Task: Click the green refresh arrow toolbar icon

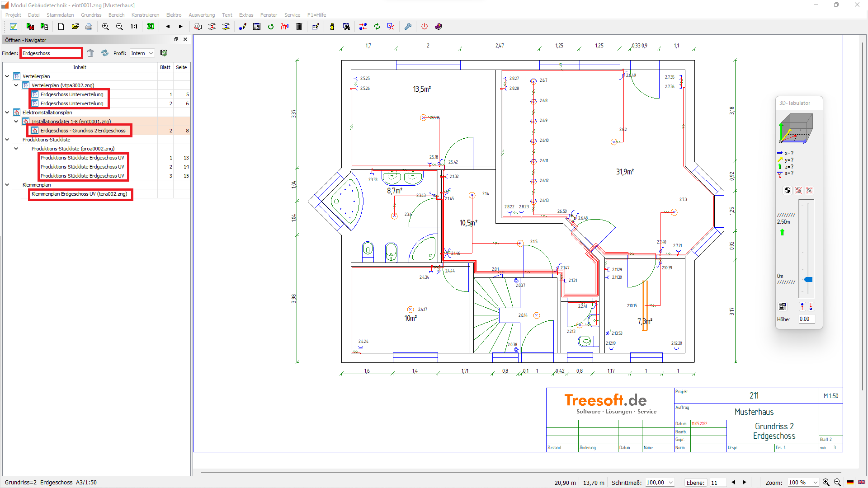Action: pyautogui.click(x=271, y=27)
